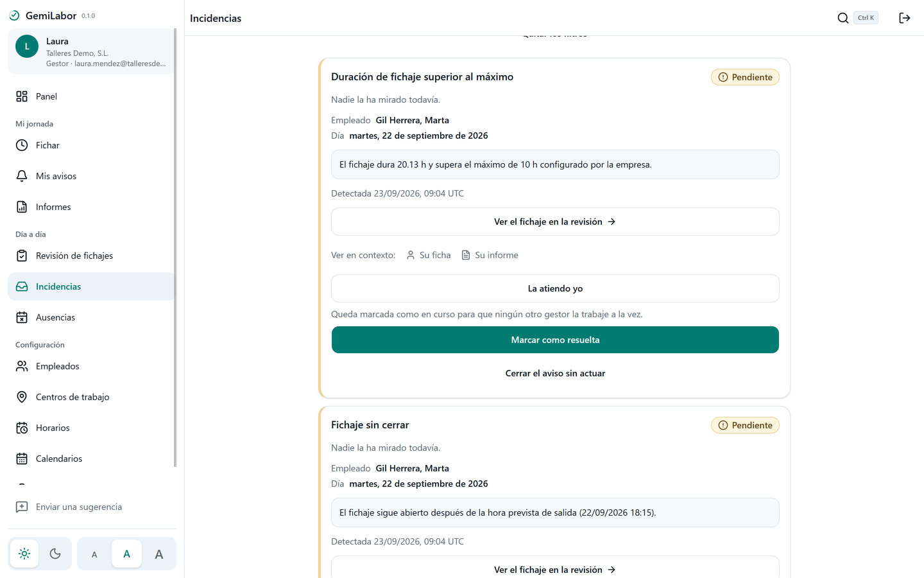
Task: Click Laura's avatar circle
Action: pos(27,46)
